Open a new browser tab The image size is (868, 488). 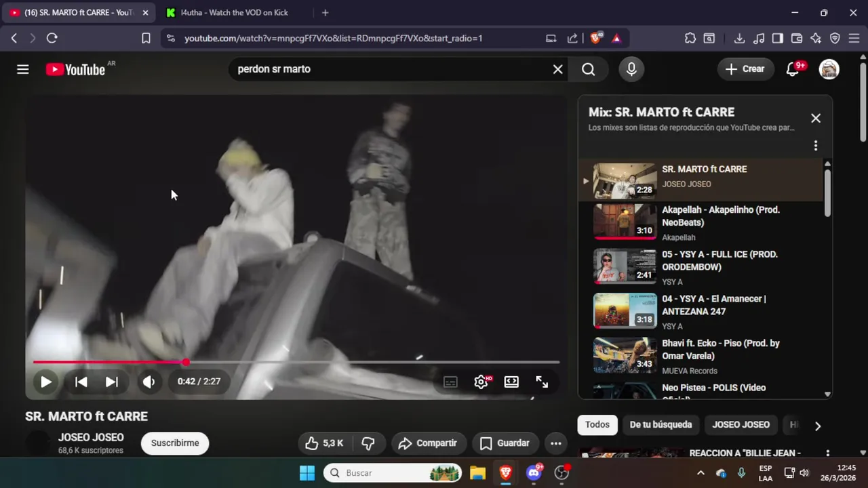tap(325, 13)
